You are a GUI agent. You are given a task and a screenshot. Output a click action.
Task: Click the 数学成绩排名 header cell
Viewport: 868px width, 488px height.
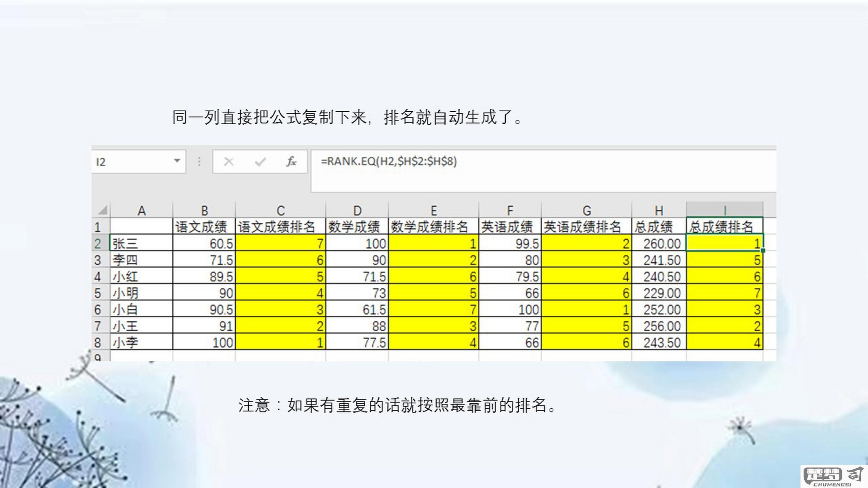[x=434, y=227]
